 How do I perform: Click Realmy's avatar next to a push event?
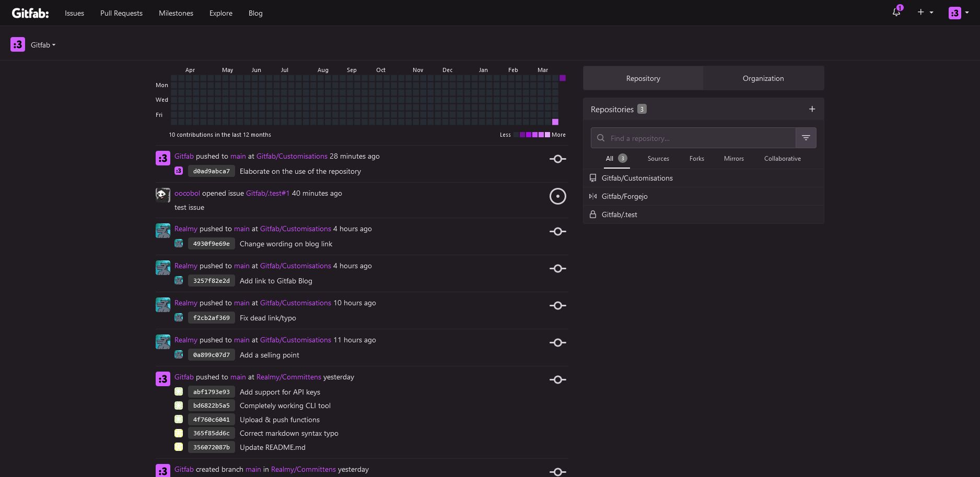[x=162, y=230]
